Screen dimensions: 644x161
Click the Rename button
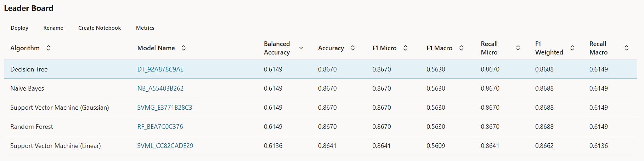(x=53, y=28)
